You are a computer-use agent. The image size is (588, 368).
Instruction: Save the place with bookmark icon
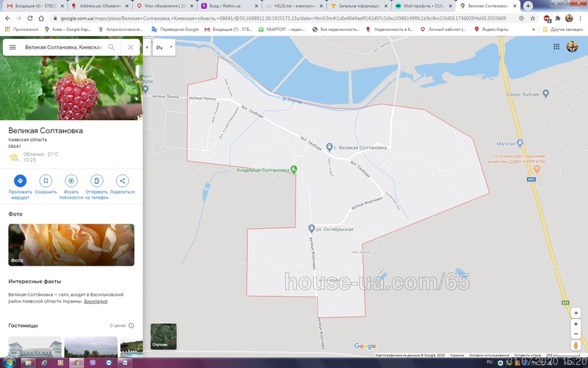pyautogui.click(x=46, y=180)
